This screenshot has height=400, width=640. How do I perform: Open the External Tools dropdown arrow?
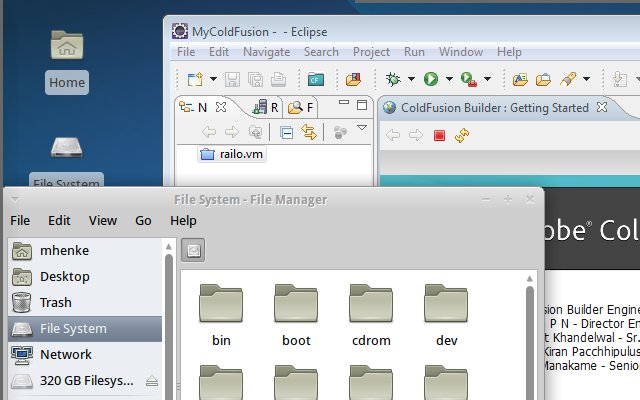(487, 79)
